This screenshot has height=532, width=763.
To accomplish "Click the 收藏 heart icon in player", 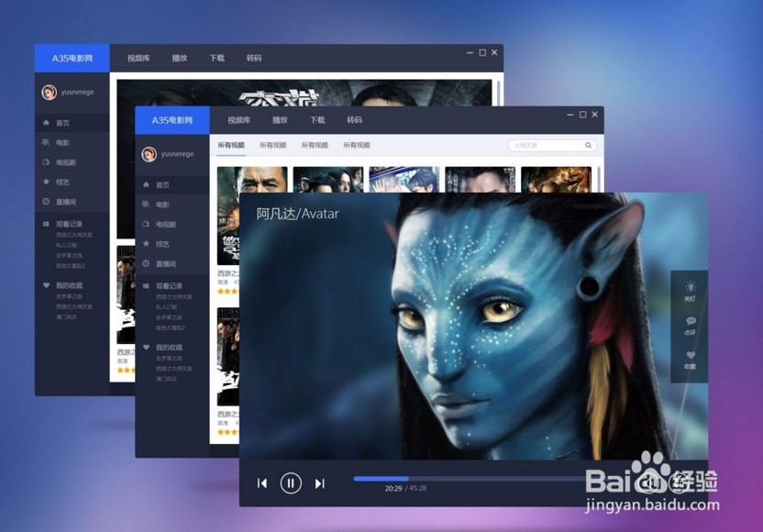I will pos(690,355).
